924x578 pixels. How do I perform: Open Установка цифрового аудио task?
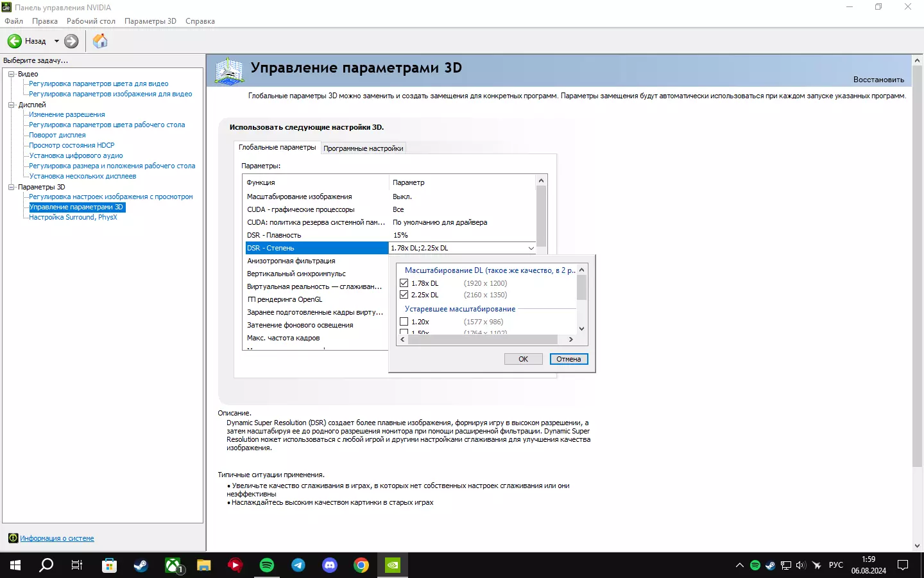click(76, 155)
